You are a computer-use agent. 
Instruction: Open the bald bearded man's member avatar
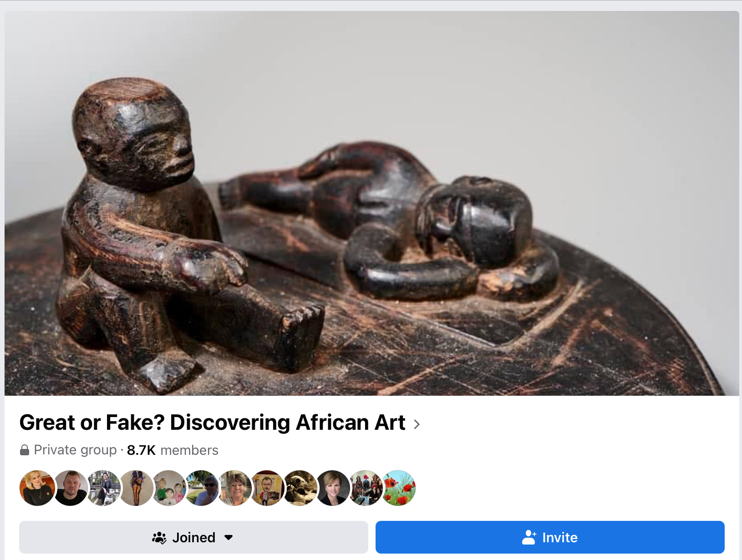point(70,488)
